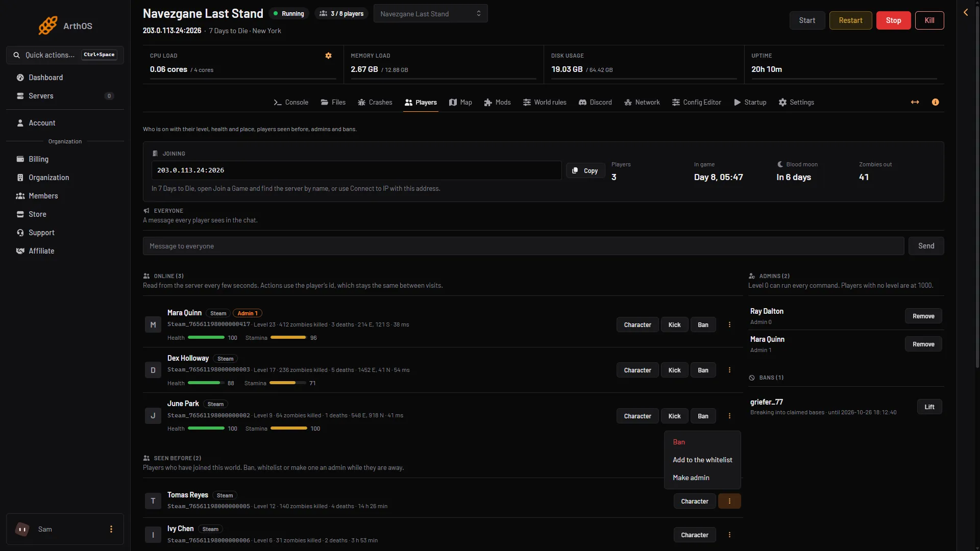Open Members in sidebar
This screenshot has width=980, height=551.
(65, 196)
